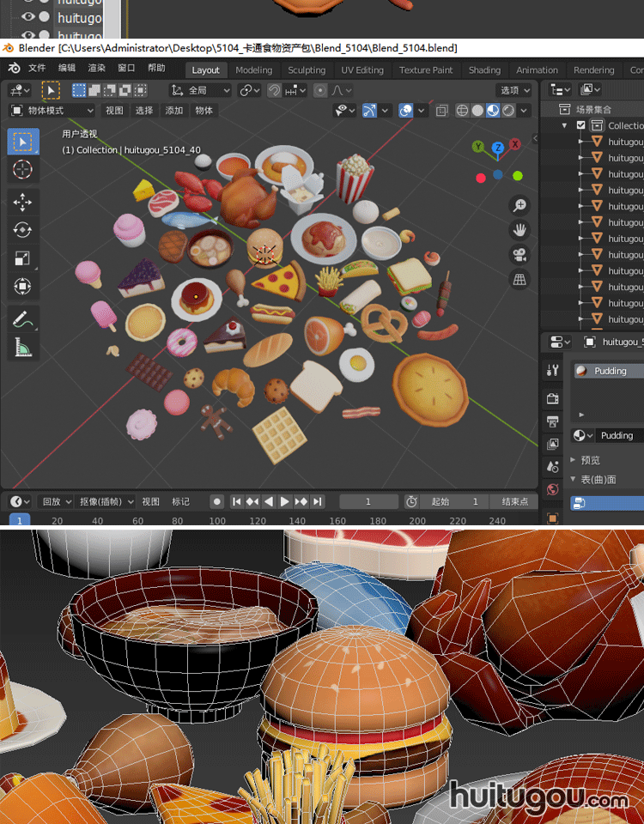Click the zoom magnifier in viewport
Image resolution: width=644 pixels, height=824 pixels.
tap(519, 205)
